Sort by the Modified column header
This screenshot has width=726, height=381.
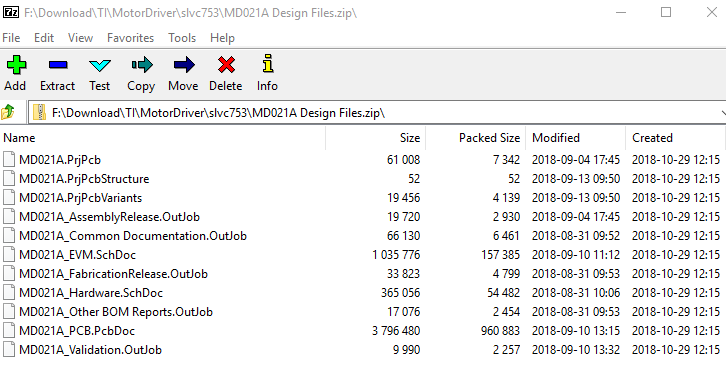pos(556,138)
